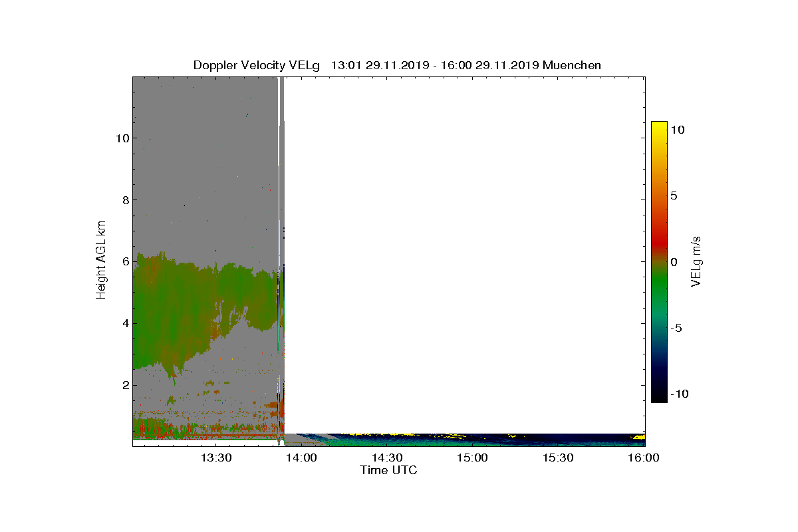The width and height of the screenshot is (798, 532).
Task: Click the 15:00 time axis label
Action: (473, 458)
